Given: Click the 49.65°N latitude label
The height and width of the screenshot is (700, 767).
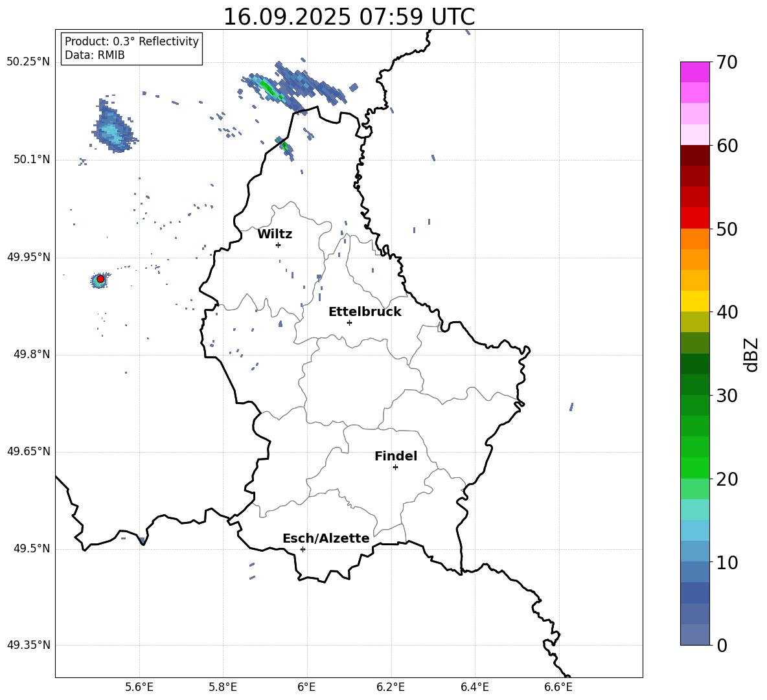Looking at the screenshot, I should [29, 451].
